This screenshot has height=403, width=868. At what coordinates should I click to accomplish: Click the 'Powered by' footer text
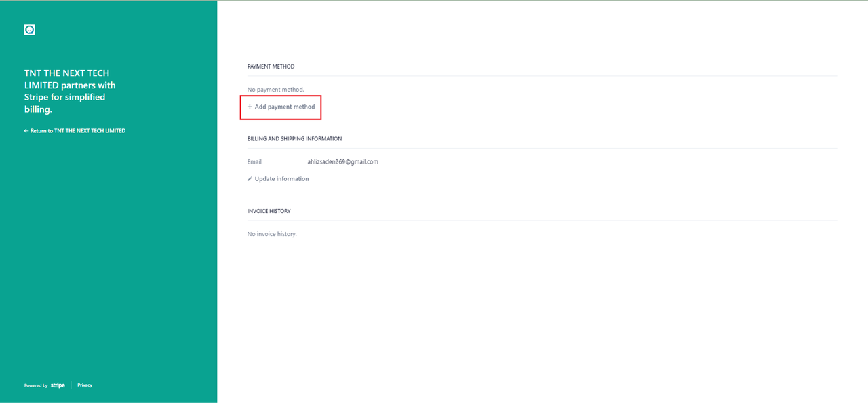[x=36, y=385]
